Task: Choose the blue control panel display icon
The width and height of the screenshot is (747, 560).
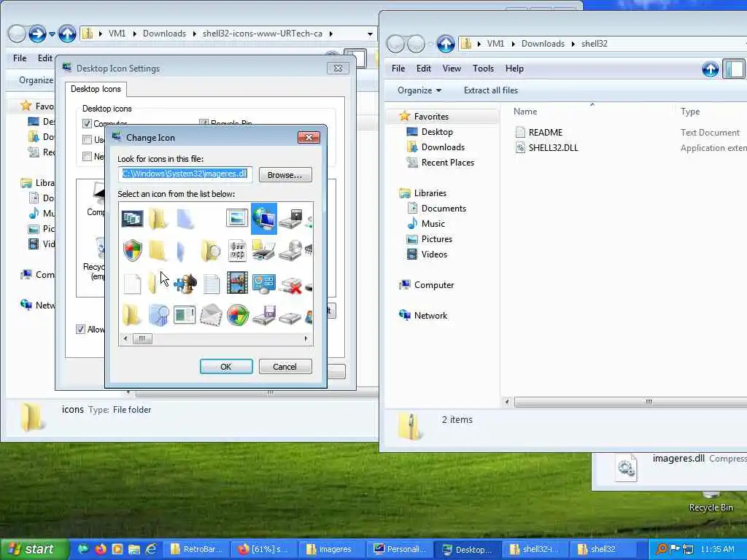Action: 264,284
